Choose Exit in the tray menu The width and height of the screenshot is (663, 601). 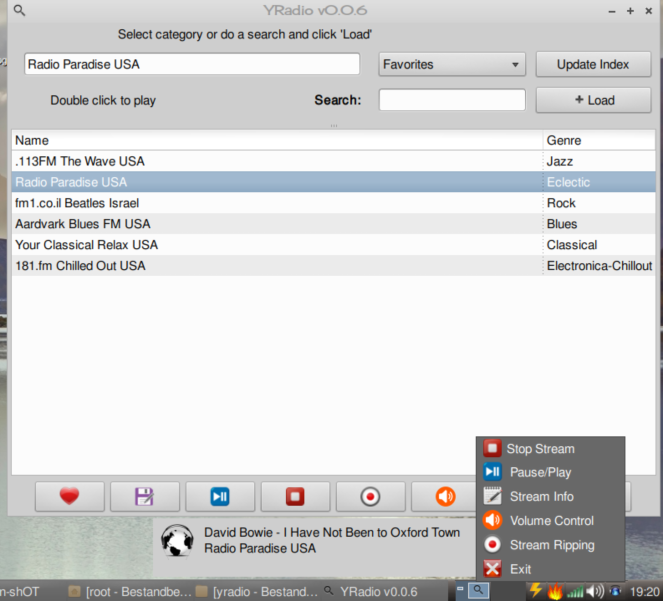pos(550,569)
